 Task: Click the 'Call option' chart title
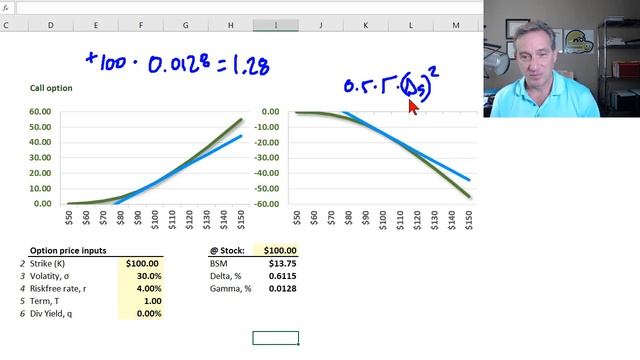(51, 88)
